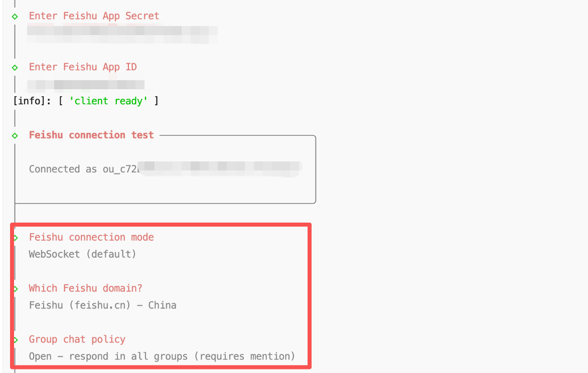The height and width of the screenshot is (373, 588).
Task: Click the Enter Feishu App Secret prompt
Action: coord(94,16)
